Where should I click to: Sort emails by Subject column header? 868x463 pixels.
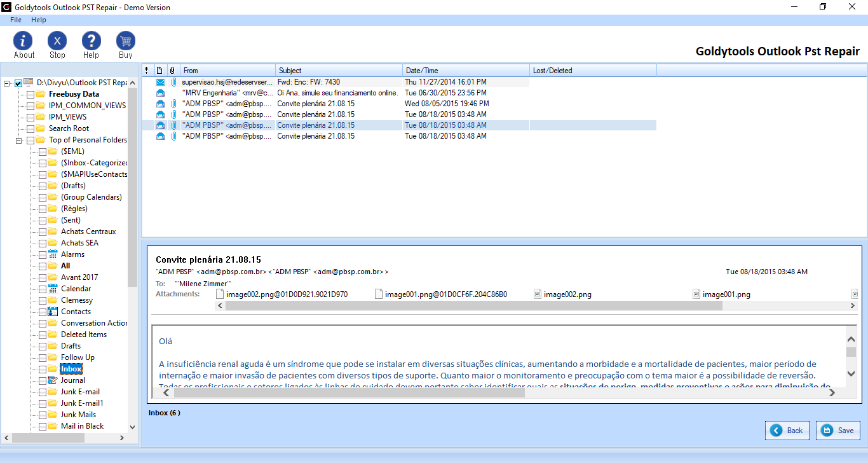click(x=339, y=71)
